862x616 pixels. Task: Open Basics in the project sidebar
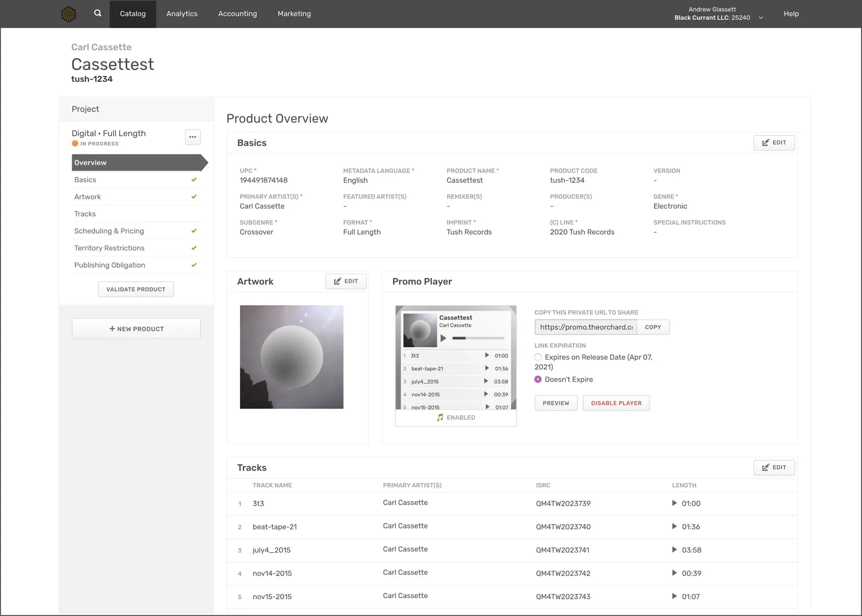pyautogui.click(x=136, y=180)
